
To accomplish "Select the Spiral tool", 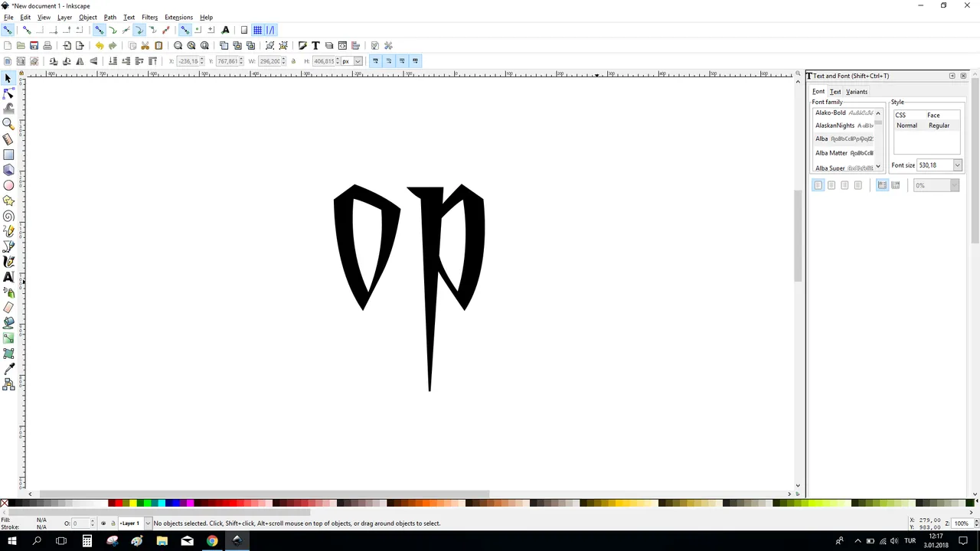I will (x=8, y=216).
